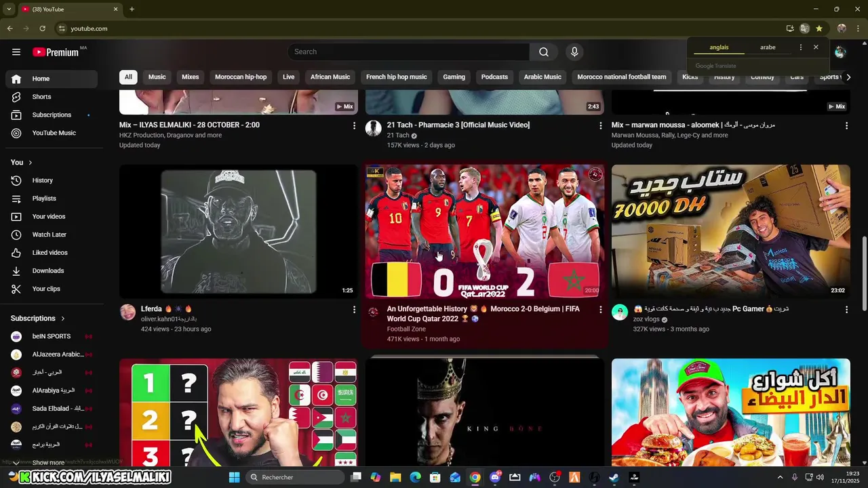This screenshot has width=868, height=488.
Task: Select anglais tab in translate popup
Action: point(719,47)
